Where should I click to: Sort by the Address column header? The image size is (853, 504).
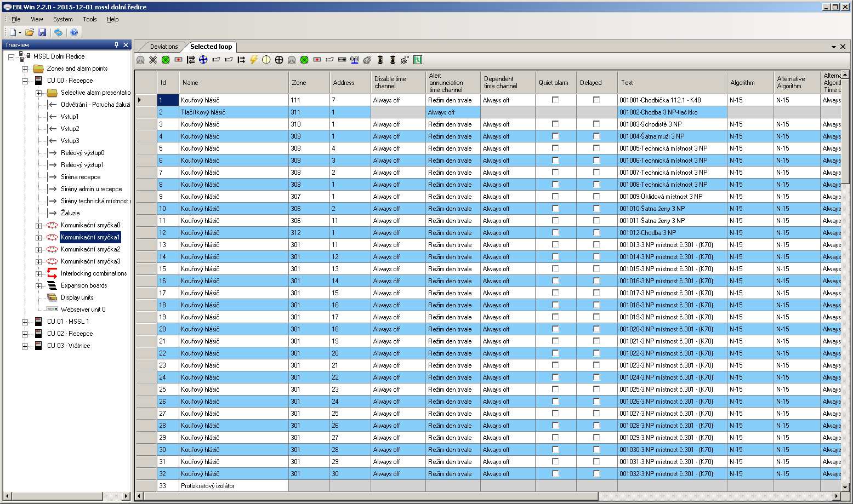coord(350,83)
